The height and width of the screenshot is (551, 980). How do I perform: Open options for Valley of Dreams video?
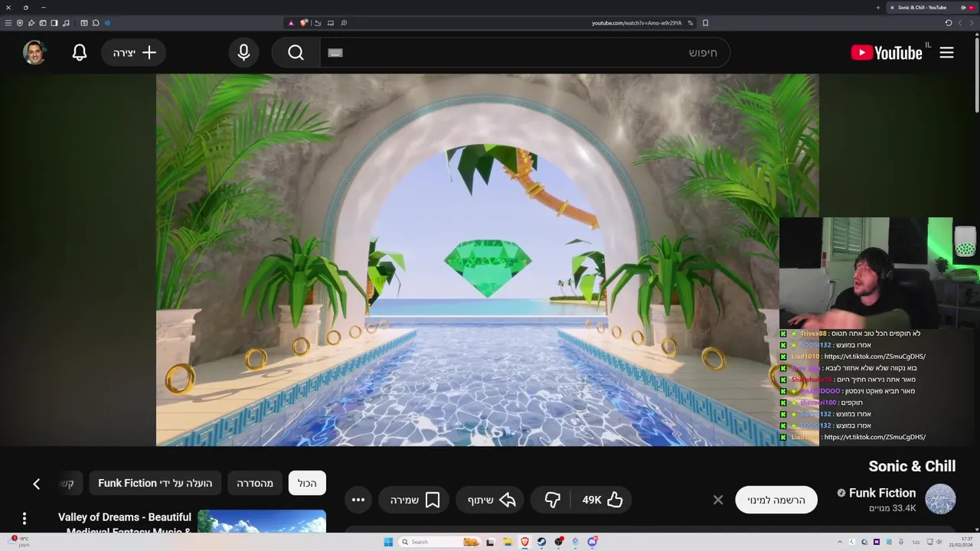(x=24, y=518)
